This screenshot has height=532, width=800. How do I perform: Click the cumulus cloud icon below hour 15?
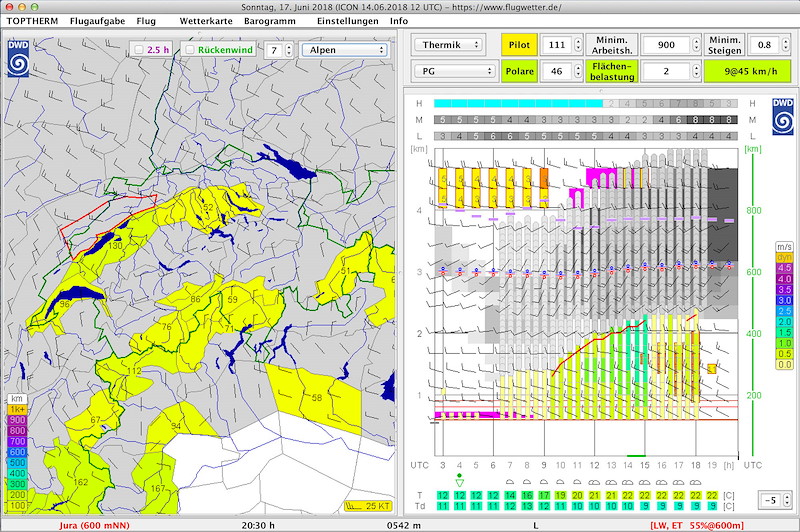click(x=644, y=482)
